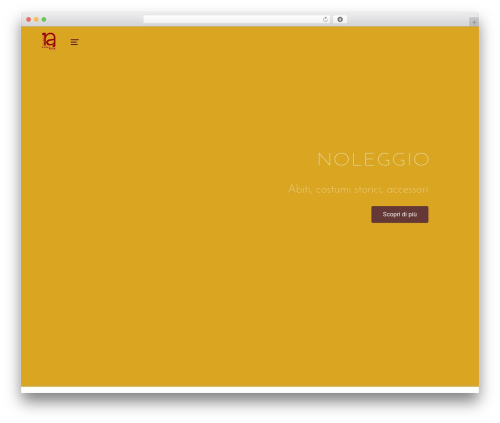Viewport: 500px width, 423px height.
Task: Open the hamburger menu icon
Action: (75, 42)
